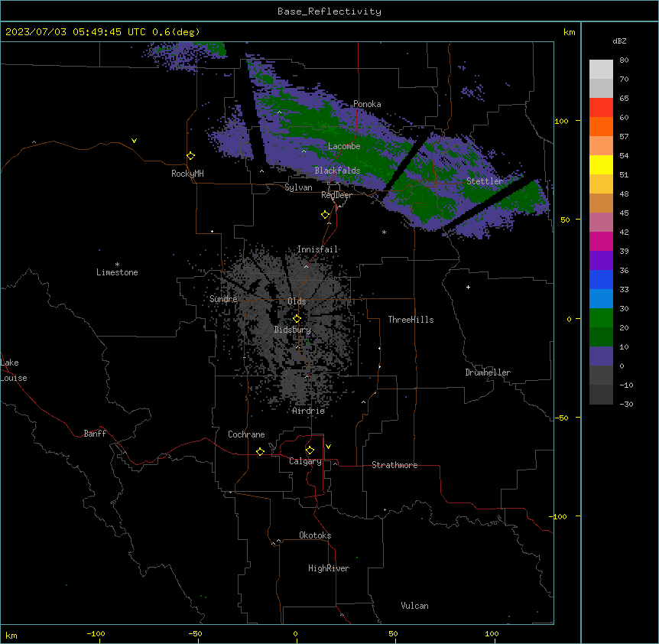The height and width of the screenshot is (644, 659).
Task: Click the RockyMH city label
Action: coord(187,174)
